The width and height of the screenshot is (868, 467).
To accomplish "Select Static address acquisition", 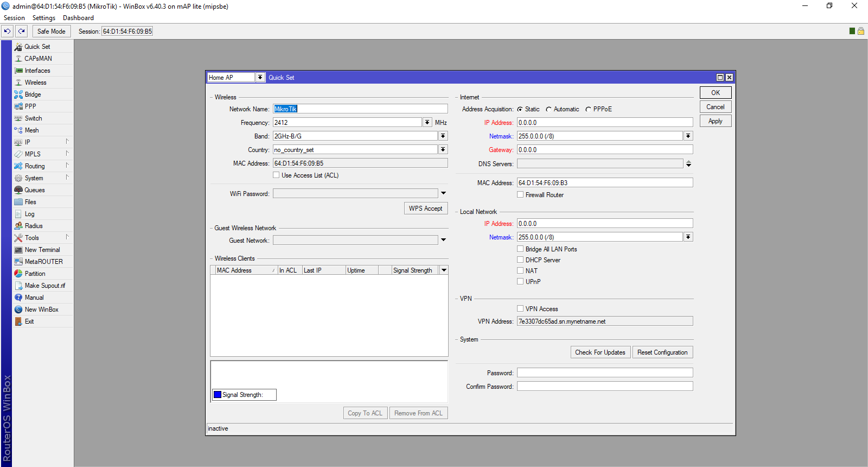I will 520,109.
